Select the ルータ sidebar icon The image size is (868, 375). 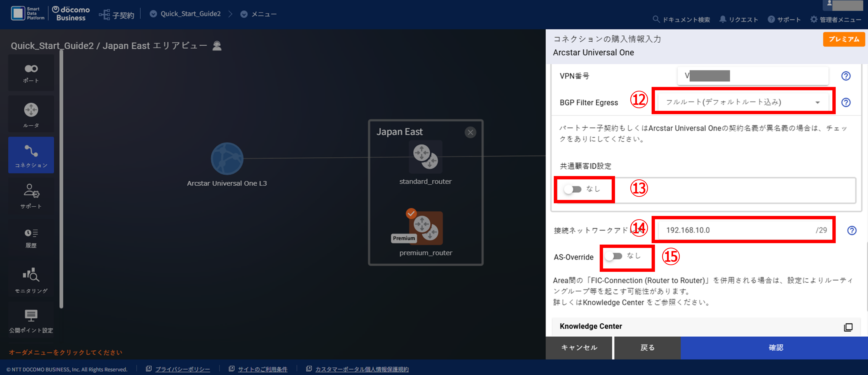coord(31,114)
